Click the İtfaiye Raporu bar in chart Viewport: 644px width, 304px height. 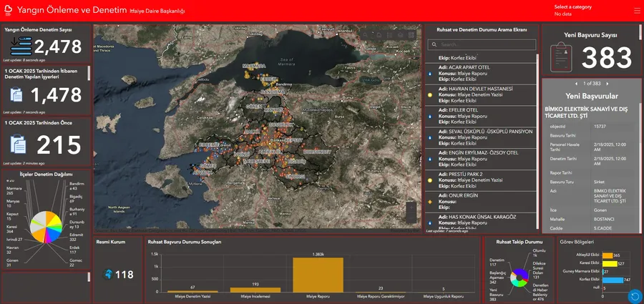pos(317,275)
